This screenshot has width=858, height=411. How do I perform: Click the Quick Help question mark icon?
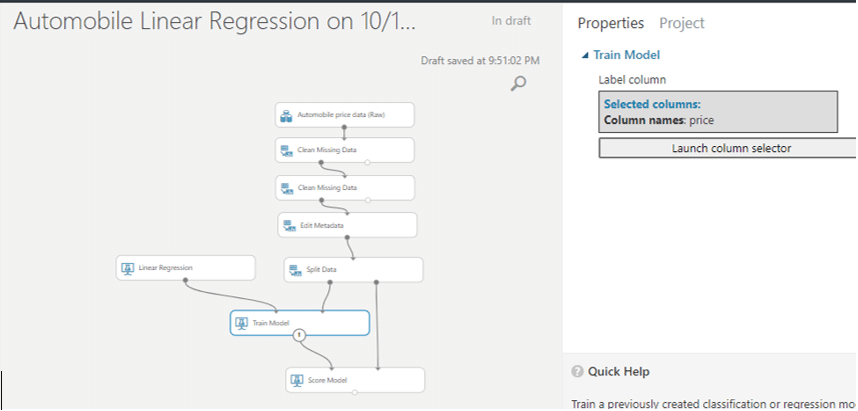577,372
